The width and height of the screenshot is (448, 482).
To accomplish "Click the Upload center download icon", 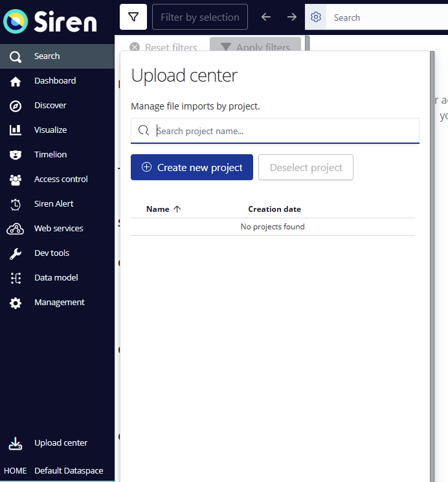I will pyautogui.click(x=16, y=444).
